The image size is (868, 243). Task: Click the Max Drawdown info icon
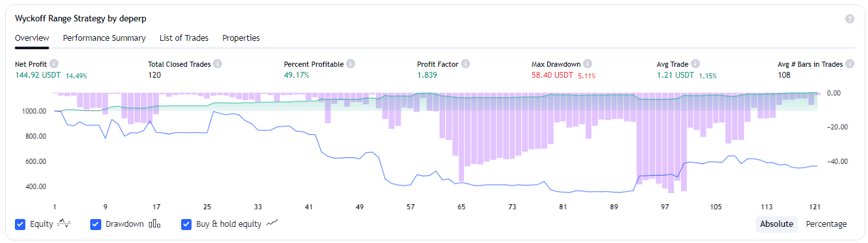point(587,64)
